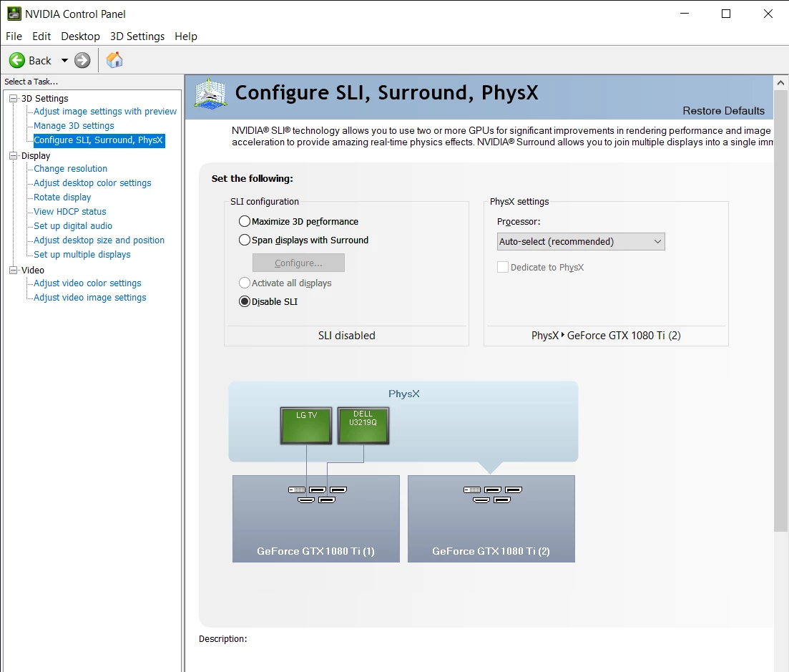Collapse the Display tree node
The image size is (789, 672).
point(14,156)
